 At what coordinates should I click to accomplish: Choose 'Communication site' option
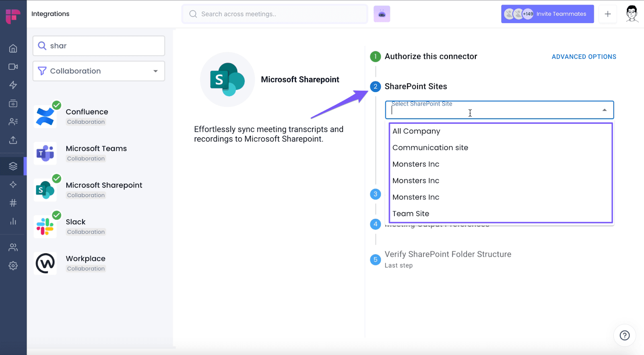point(501,147)
